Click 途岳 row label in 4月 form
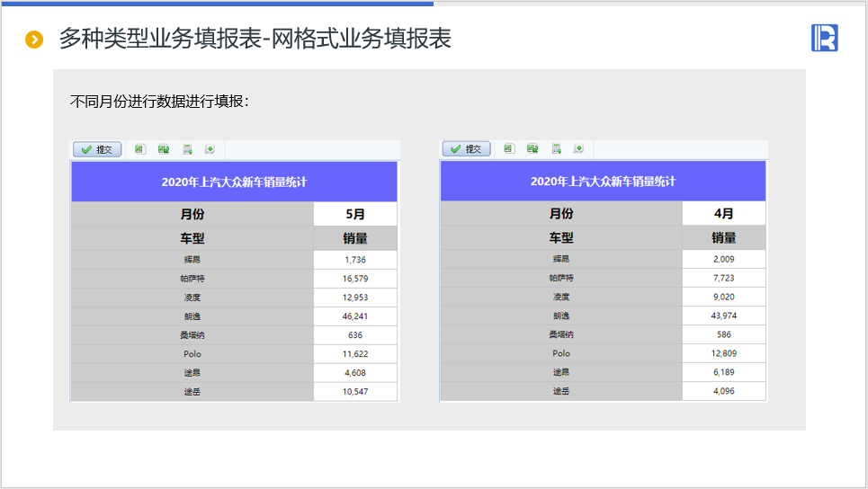 tap(561, 391)
